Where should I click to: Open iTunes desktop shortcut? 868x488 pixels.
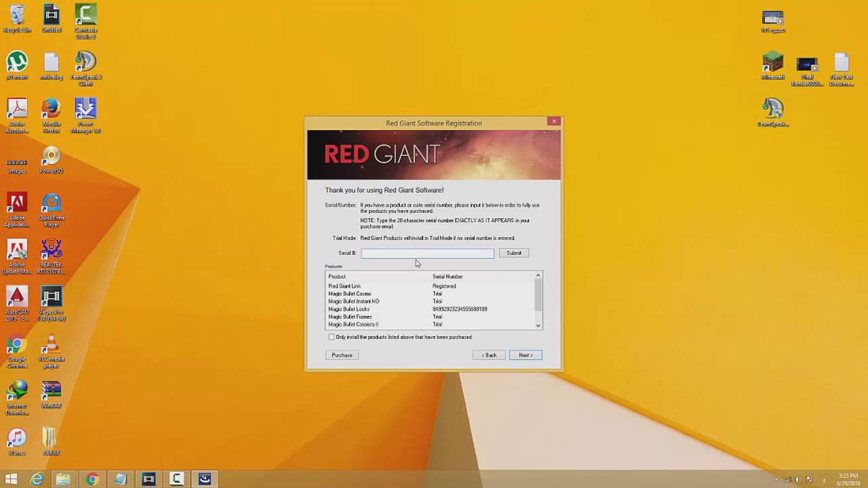[x=17, y=442]
